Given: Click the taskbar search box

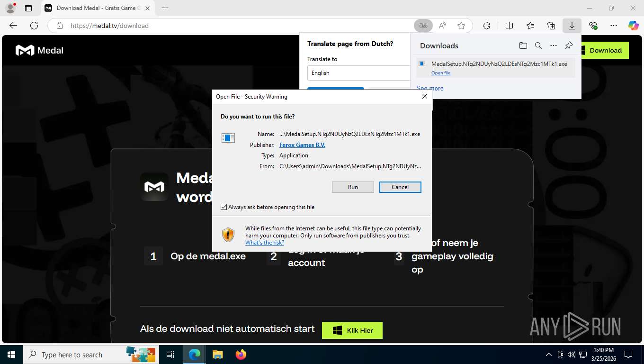Looking at the screenshot, I should (91, 355).
